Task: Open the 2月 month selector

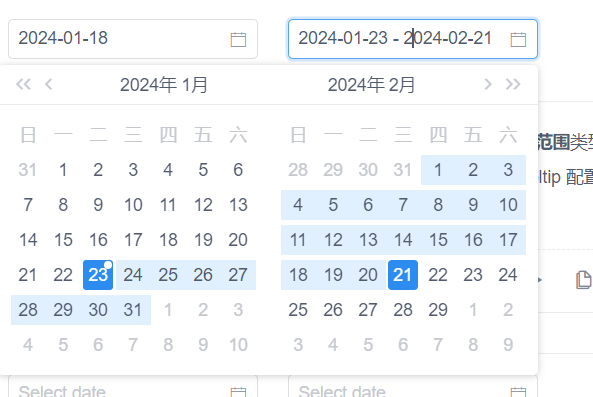Action: (x=402, y=85)
